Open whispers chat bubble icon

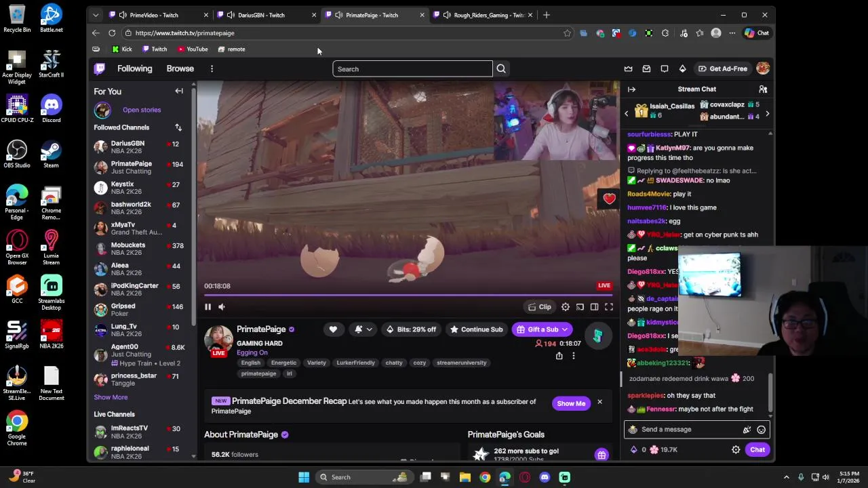[665, 68]
